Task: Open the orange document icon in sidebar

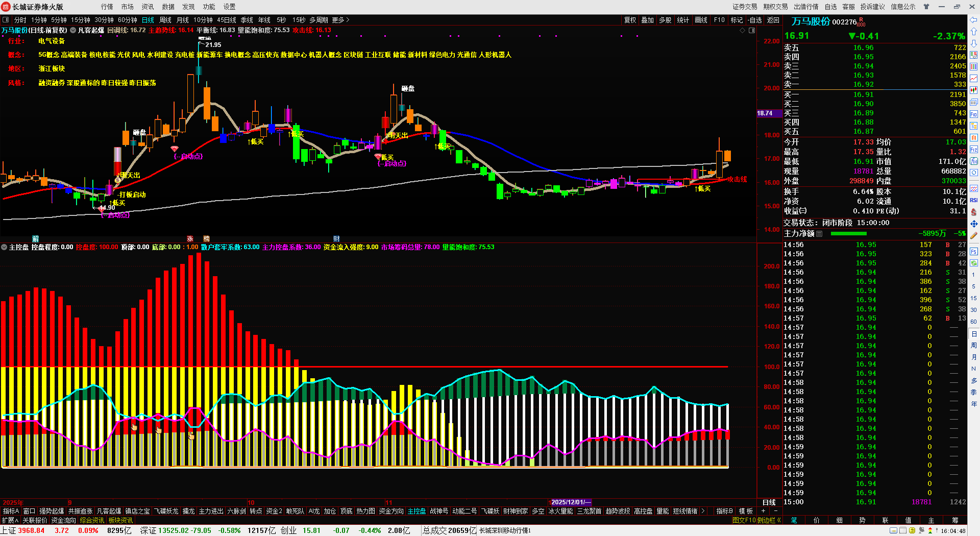Action: pos(973,138)
